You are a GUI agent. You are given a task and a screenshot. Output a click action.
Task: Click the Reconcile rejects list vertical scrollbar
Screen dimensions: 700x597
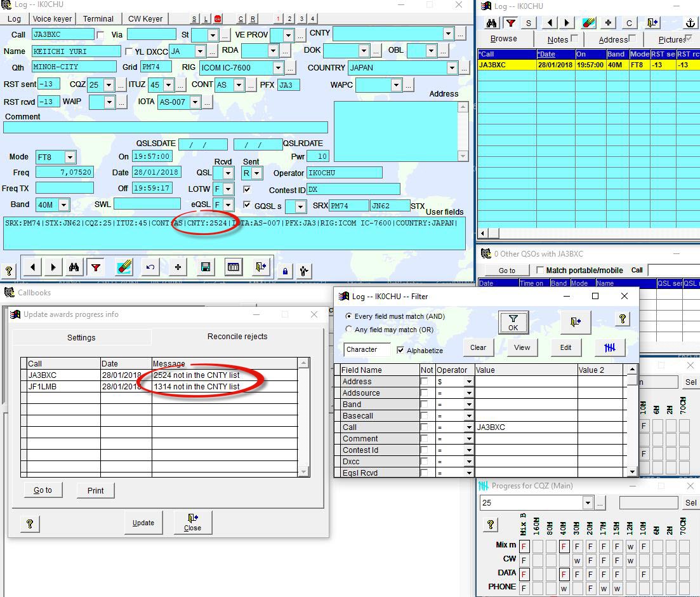click(303, 417)
